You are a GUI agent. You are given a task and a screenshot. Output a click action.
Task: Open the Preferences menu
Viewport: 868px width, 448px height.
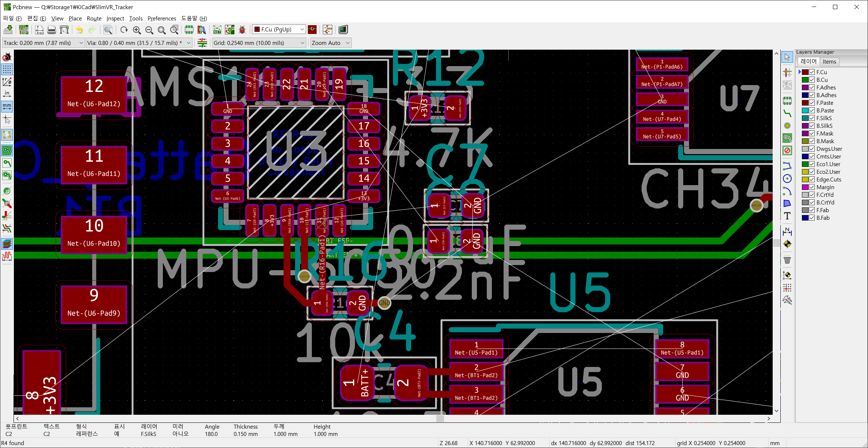click(x=161, y=19)
